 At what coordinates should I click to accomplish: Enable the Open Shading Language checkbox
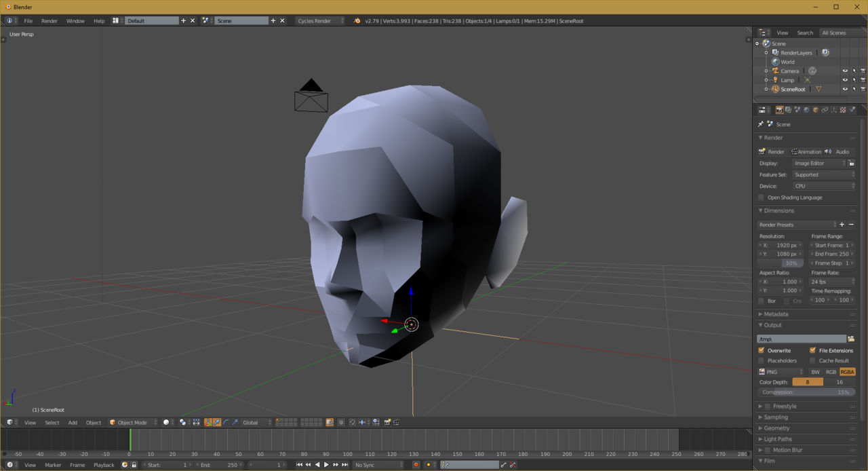tap(762, 197)
